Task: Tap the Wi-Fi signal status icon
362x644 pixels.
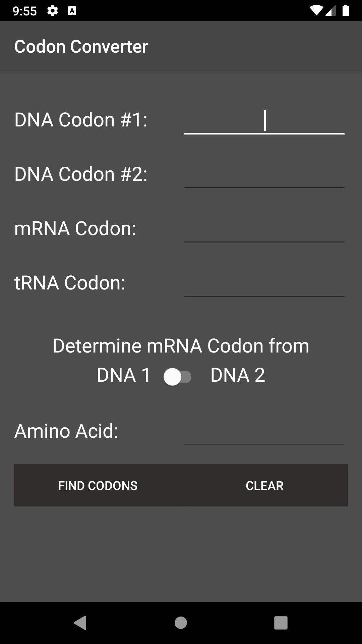Action: point(316,11)
